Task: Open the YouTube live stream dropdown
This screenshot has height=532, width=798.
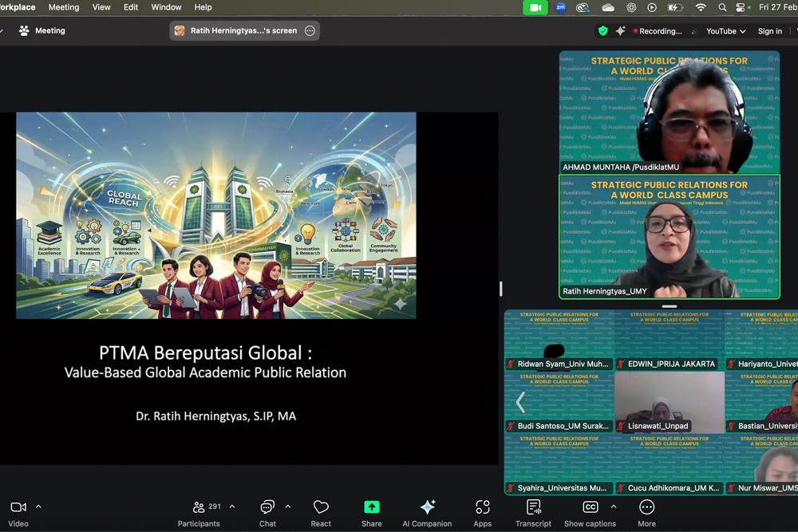Action: click(725, 31)
